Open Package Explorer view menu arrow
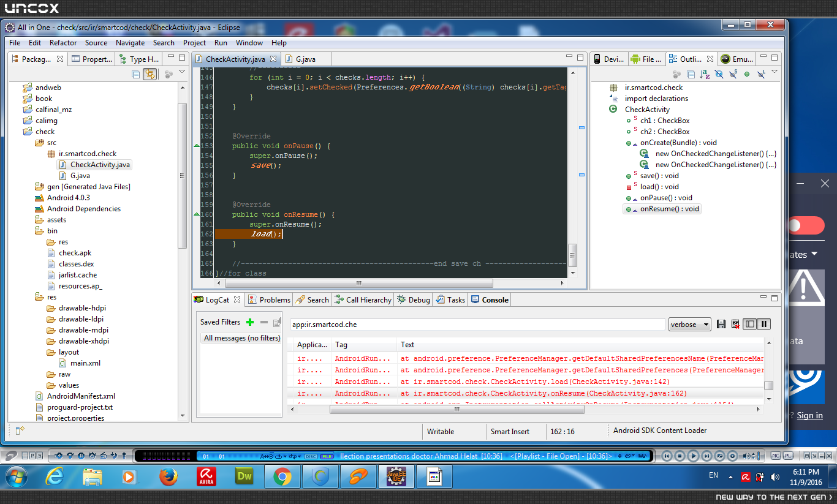The width and height of the screenshot is (837, 504). [x=182, y=72]
